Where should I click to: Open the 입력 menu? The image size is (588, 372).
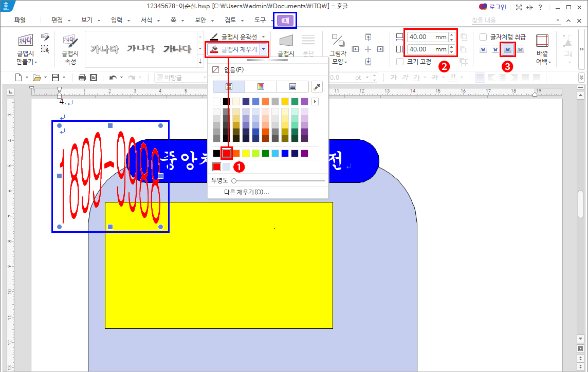[117, 20]
